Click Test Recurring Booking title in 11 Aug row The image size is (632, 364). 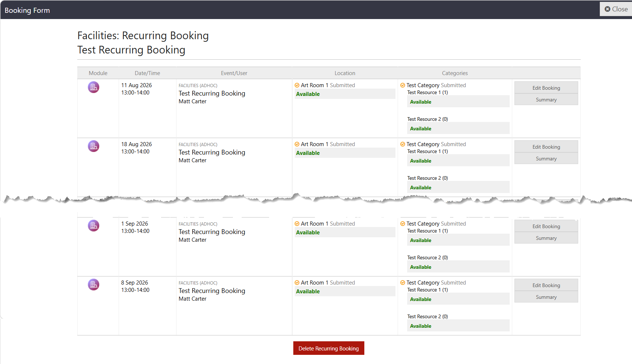coord(212,93)
